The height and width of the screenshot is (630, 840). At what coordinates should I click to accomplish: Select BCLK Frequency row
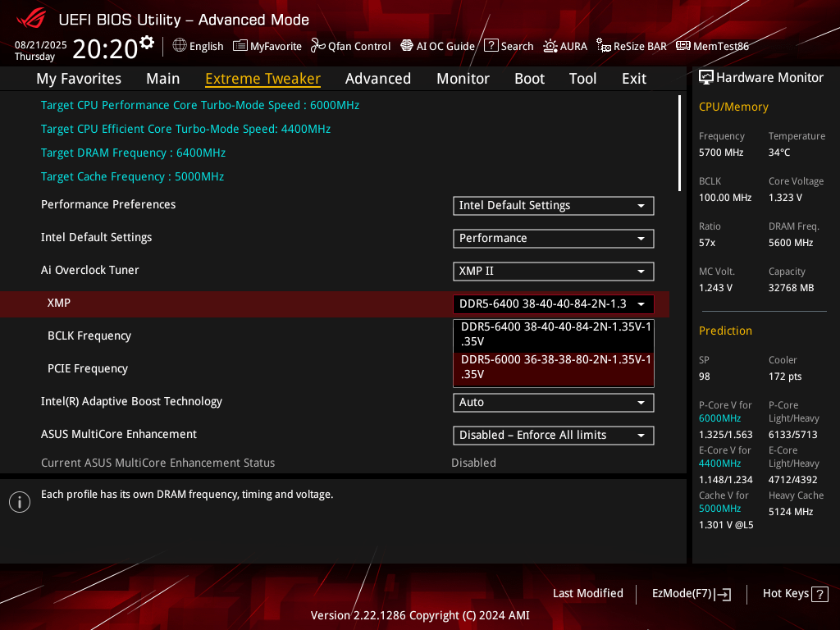(x=89, y=336)
